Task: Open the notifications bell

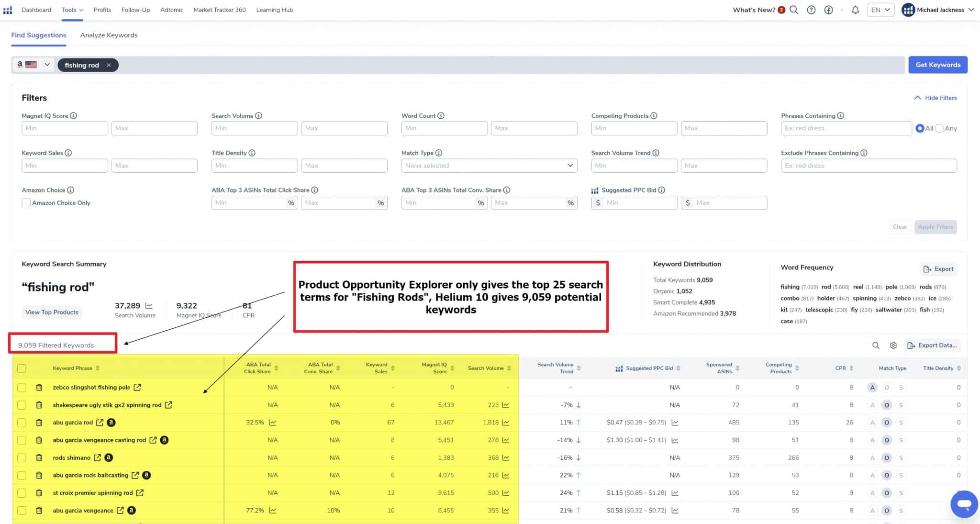Action: click(855, 10)
